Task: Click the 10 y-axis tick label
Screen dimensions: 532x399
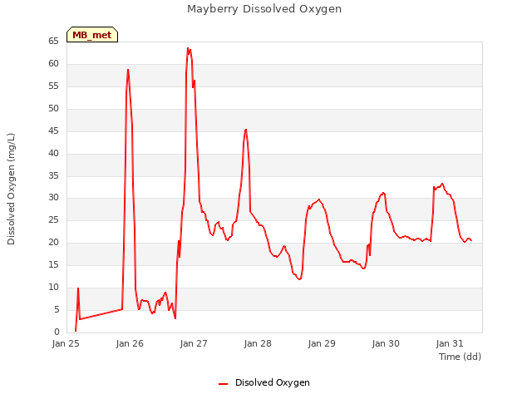Action: coord(53,287)
